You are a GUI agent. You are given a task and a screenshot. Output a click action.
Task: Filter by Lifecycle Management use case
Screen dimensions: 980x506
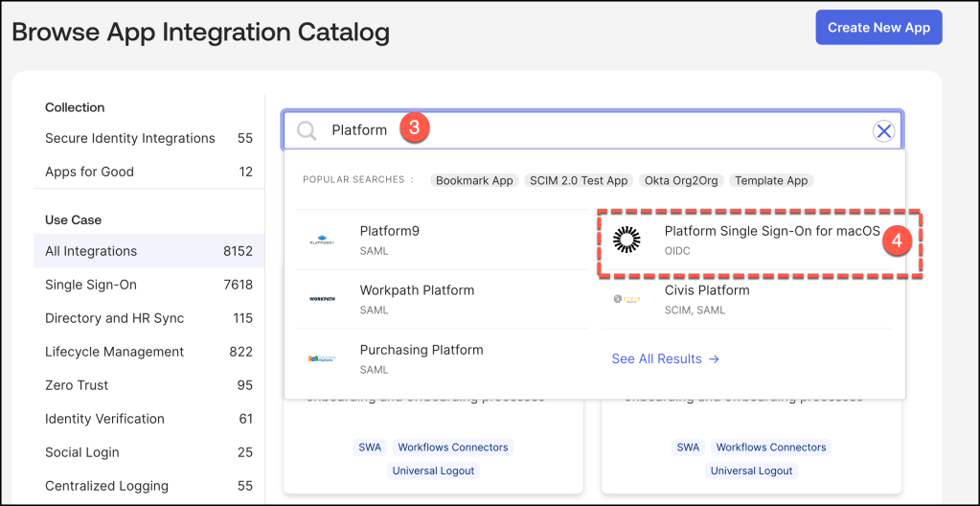click(x=114, y=352)
